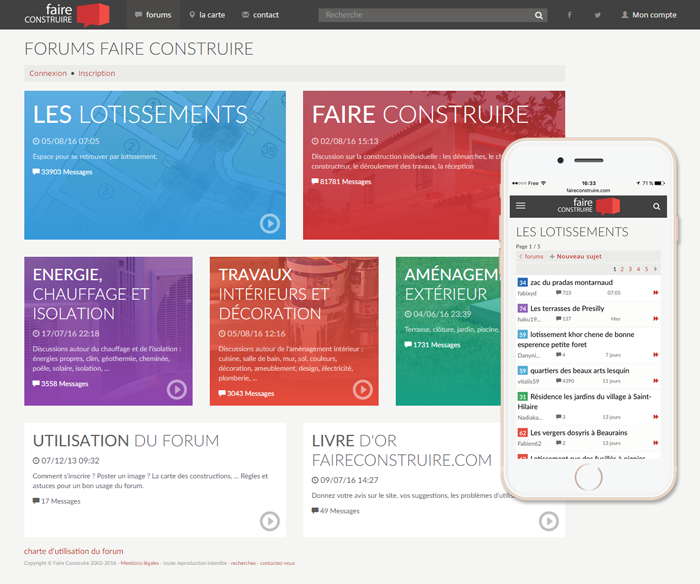
Task: Click 17 Messages on Utilisation card
Action: pos(57,501)
